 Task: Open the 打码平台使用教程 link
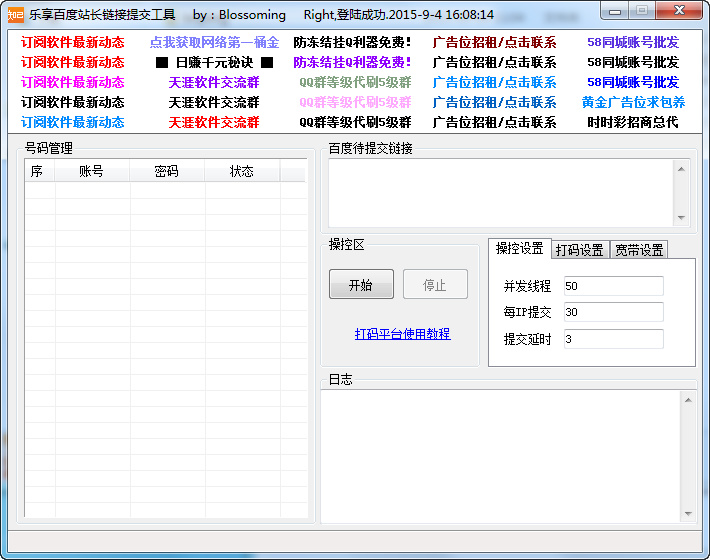point(402,334)
